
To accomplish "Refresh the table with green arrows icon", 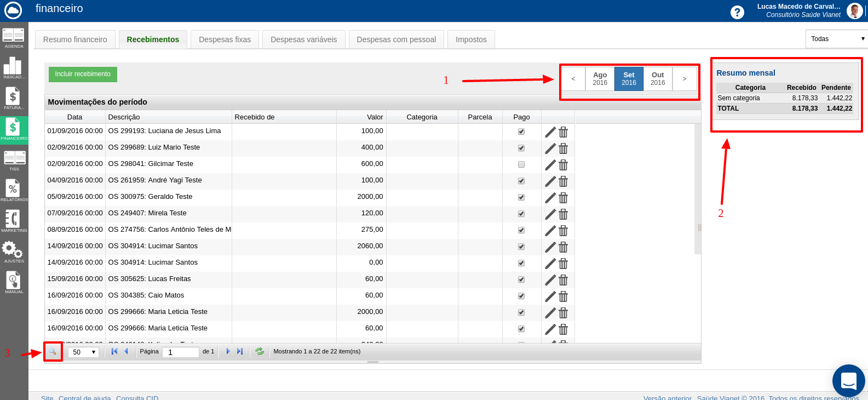I will coord(260,352).
